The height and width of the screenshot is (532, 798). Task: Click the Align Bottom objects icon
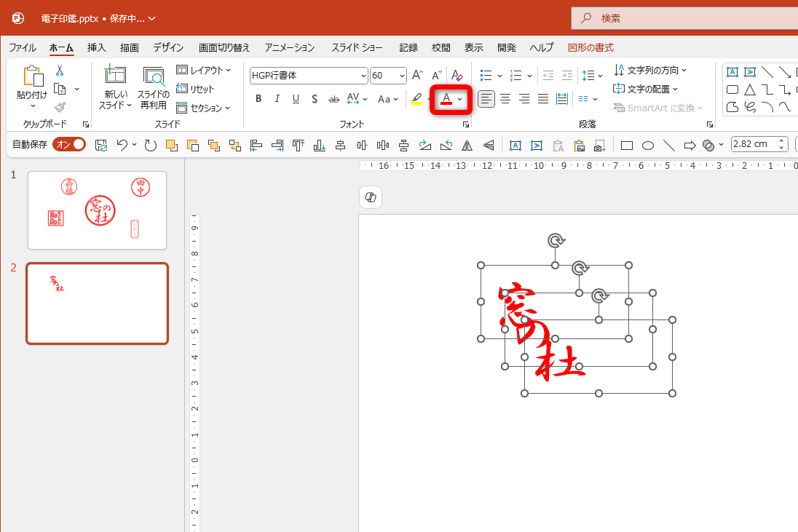click(319, 146)
